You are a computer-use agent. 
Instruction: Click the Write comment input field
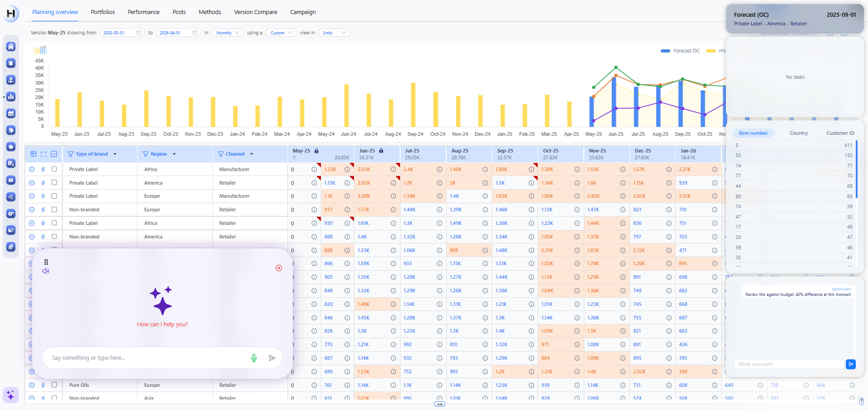tap(788, 364)
